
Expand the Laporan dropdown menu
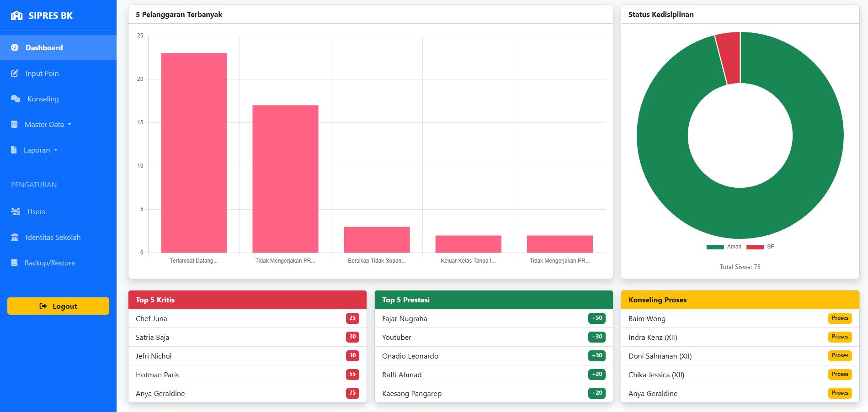coord(41,150)
